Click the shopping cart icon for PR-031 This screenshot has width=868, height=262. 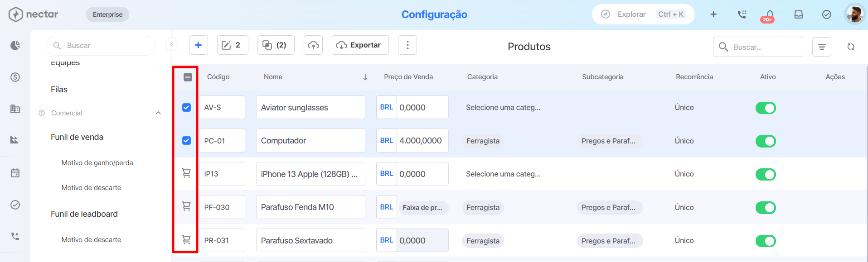coord(186,240)
